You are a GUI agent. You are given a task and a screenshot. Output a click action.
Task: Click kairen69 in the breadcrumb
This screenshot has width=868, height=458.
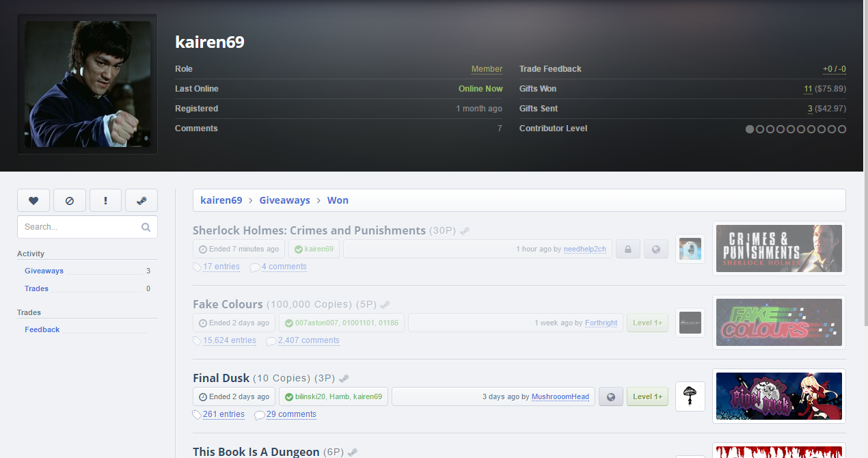coord(221,200)
